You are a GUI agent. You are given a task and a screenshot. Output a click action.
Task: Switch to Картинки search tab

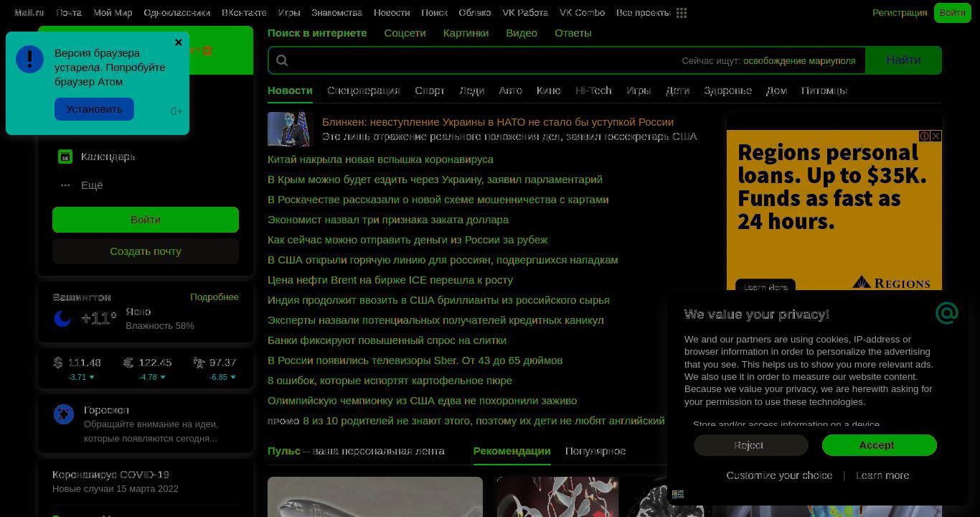pyautogui.click(x=466, y=33)
